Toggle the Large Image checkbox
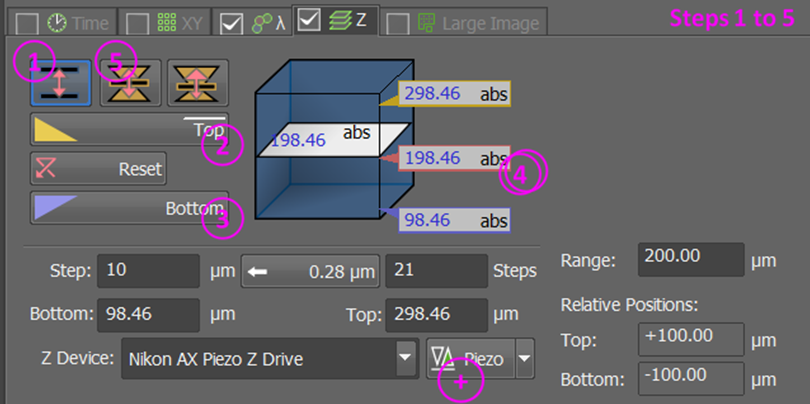The width and height of the screenshot is (810, 404). pyautogui.click(x=396, y=22)
